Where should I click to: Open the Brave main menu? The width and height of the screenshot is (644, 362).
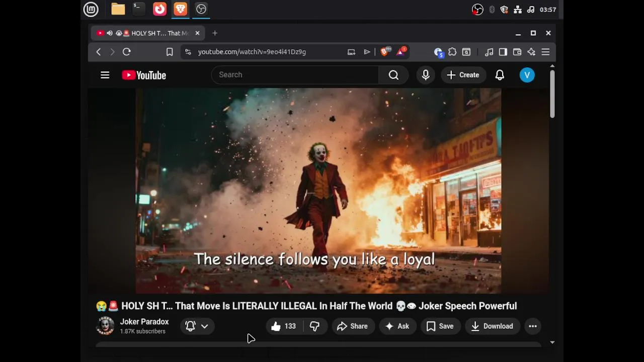pos(545,52)
